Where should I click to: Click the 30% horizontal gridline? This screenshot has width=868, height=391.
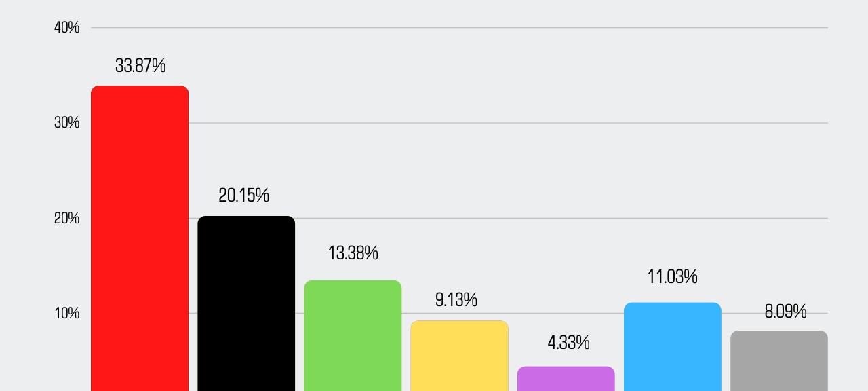pos(509,123)
